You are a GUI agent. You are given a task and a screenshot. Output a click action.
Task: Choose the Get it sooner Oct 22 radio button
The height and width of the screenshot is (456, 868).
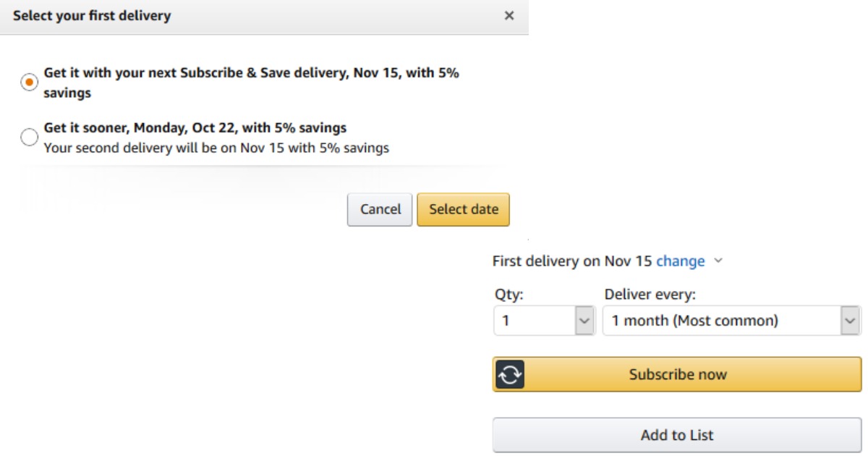coord(30,137)
